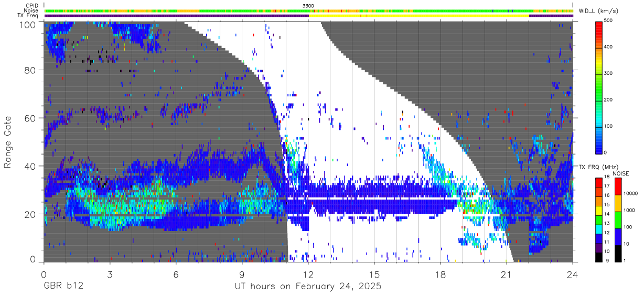Click the x-axis hour label 6

pyautogui.click(x=176, y=274)
